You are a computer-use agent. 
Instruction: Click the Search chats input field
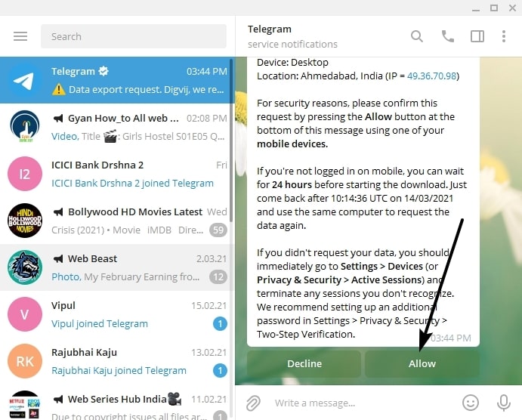134,36
